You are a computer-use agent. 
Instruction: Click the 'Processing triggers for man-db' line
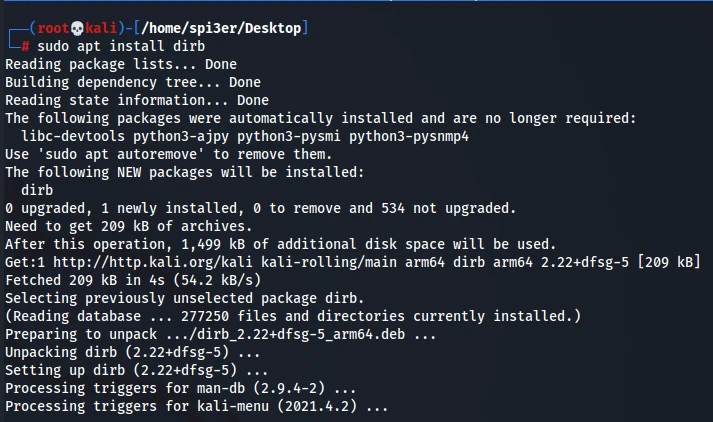tap(180, 388)
